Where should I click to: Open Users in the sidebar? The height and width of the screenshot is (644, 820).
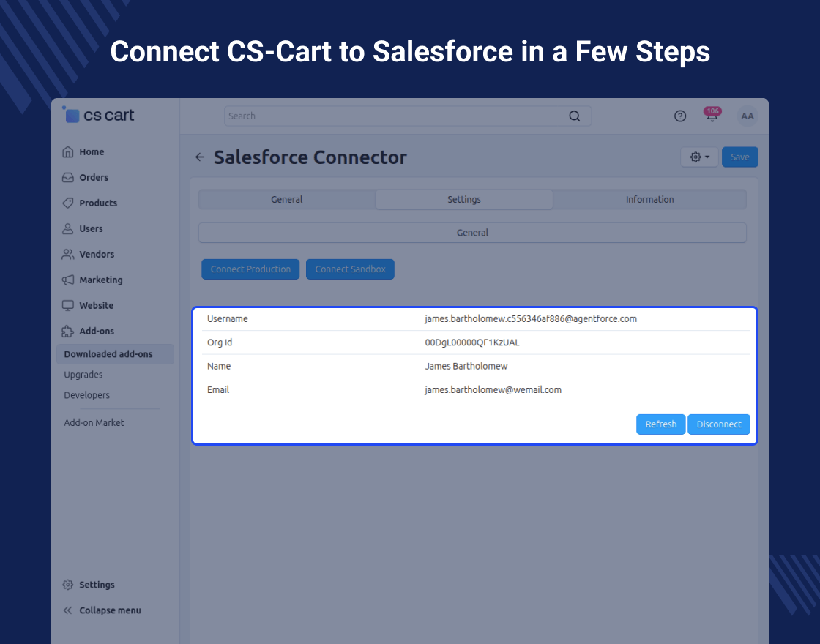[x=91, y=229]
